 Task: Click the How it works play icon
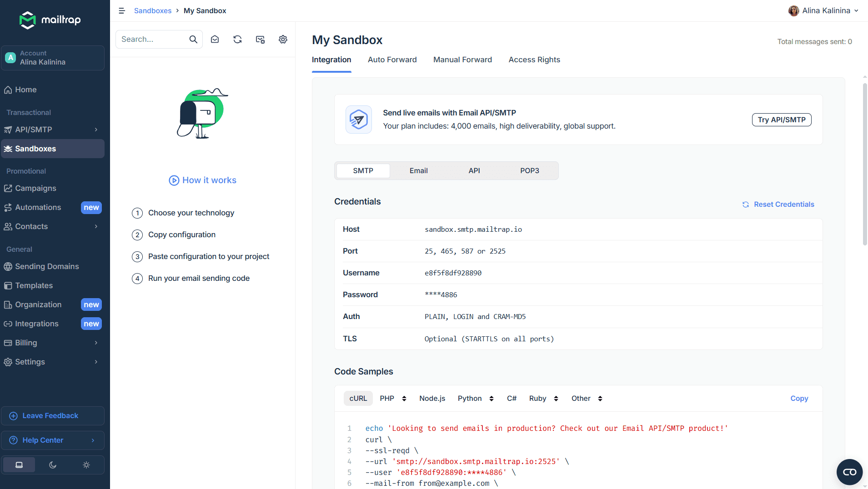(174, 180)
